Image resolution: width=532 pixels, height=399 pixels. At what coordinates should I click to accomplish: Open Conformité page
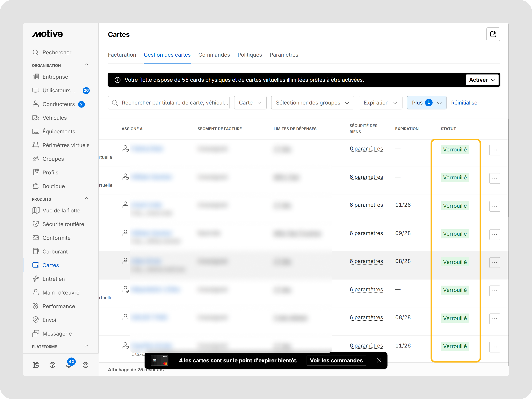coord(51,238)
